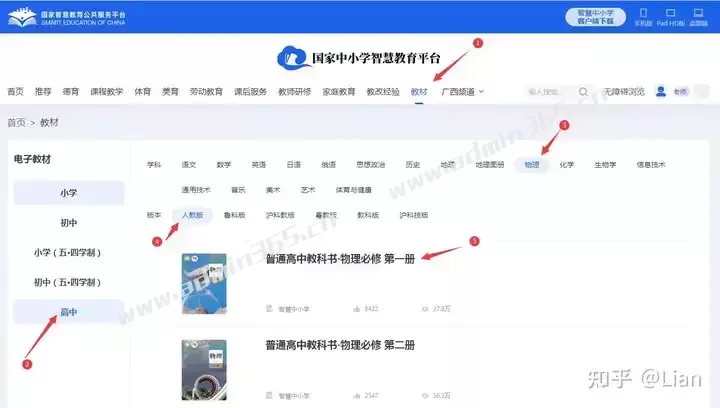720x408 pixels.
Task: Filter by 生物学 subject
Action: pos(605,164)
